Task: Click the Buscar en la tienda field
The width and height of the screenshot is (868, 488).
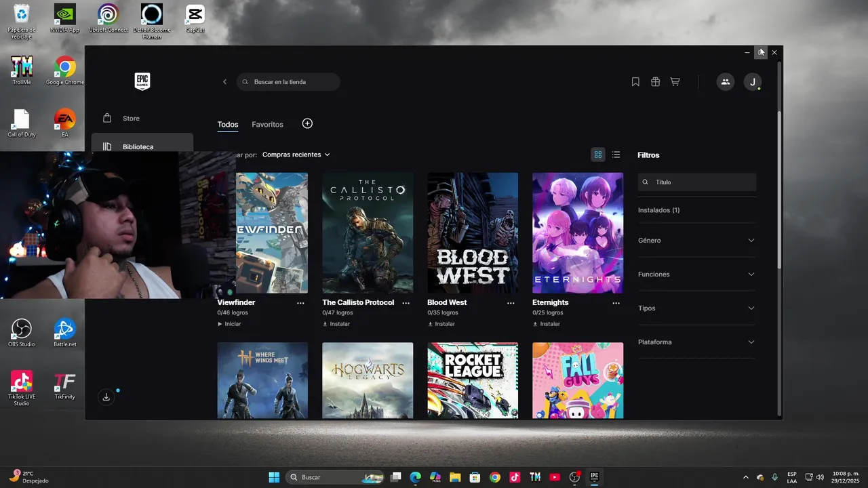Action: pos(288,82)
